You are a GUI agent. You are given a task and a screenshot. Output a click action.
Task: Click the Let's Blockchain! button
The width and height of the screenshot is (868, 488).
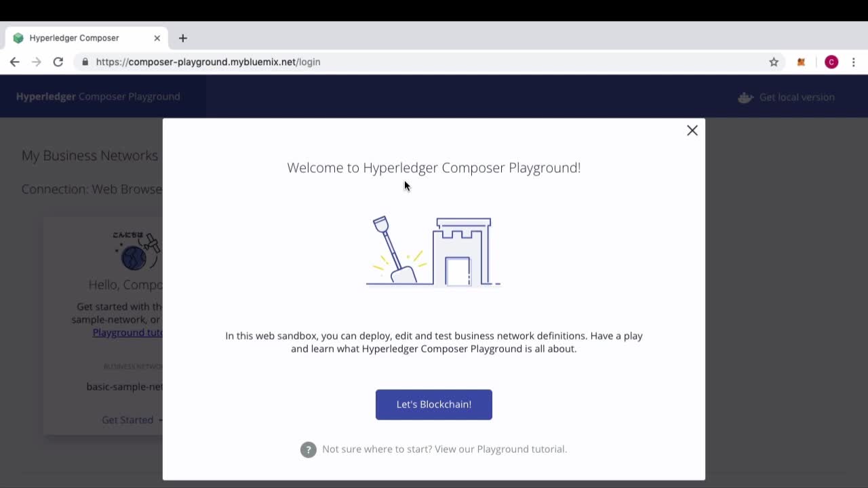pos(434,405)
